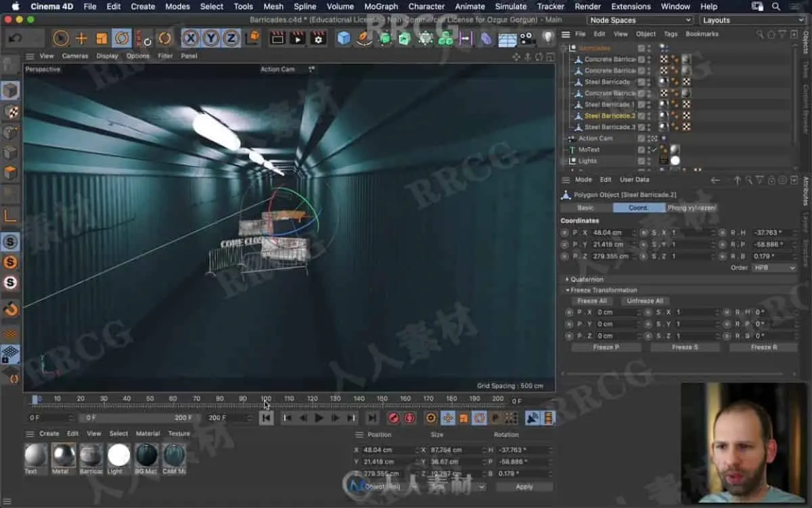Click the Autokeying button
The height and width of the screenshot is (508, 812).
tap(409, 418)
